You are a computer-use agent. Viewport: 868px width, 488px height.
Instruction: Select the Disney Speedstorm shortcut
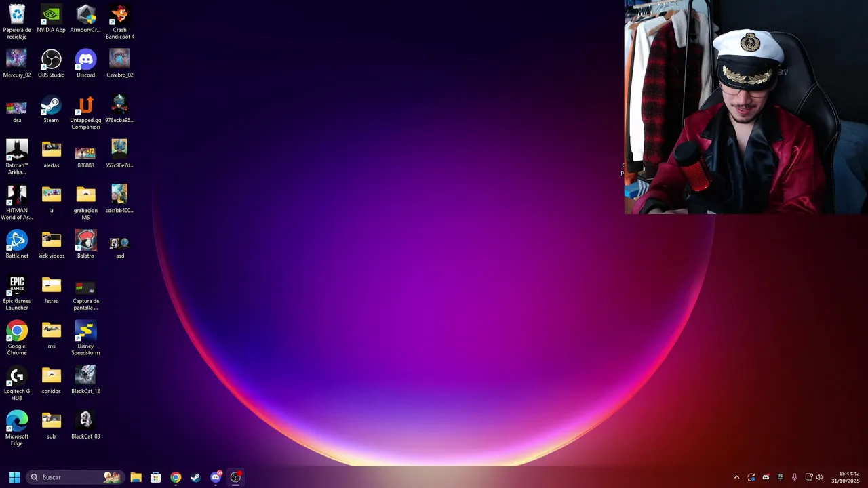coord(85,338)
